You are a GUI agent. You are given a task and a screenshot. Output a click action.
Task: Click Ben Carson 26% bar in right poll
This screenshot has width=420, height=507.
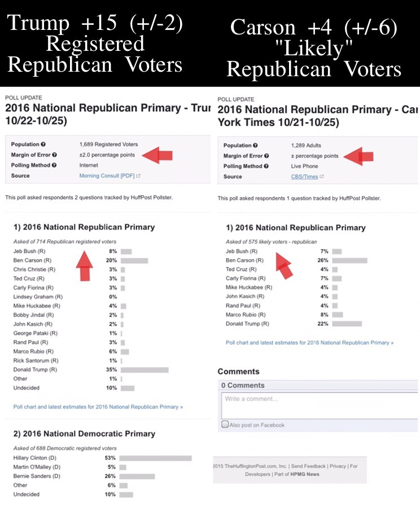pos(349,261)
